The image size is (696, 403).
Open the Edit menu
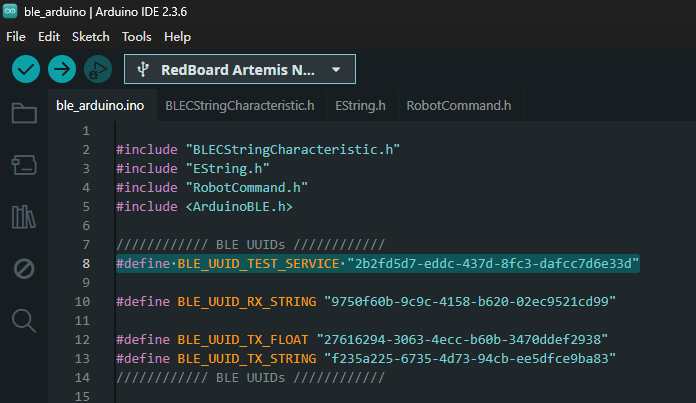(49, 36)
